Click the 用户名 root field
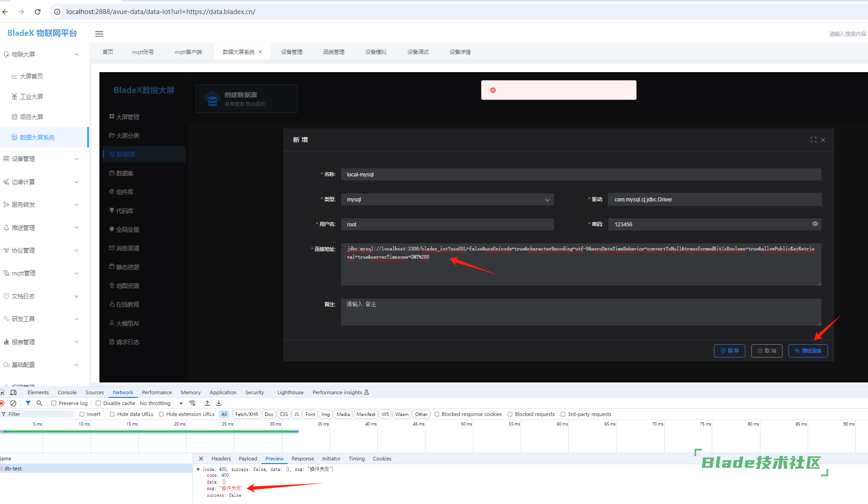The height and width of the screenshot is (504, 868). click(447, 225)
